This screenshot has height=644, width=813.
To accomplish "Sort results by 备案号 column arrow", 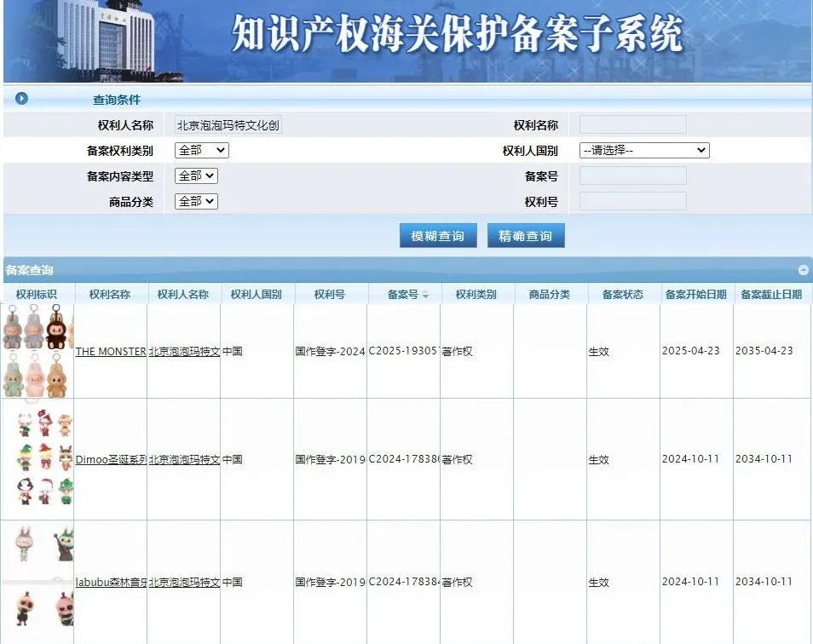I will coord(426,295).
